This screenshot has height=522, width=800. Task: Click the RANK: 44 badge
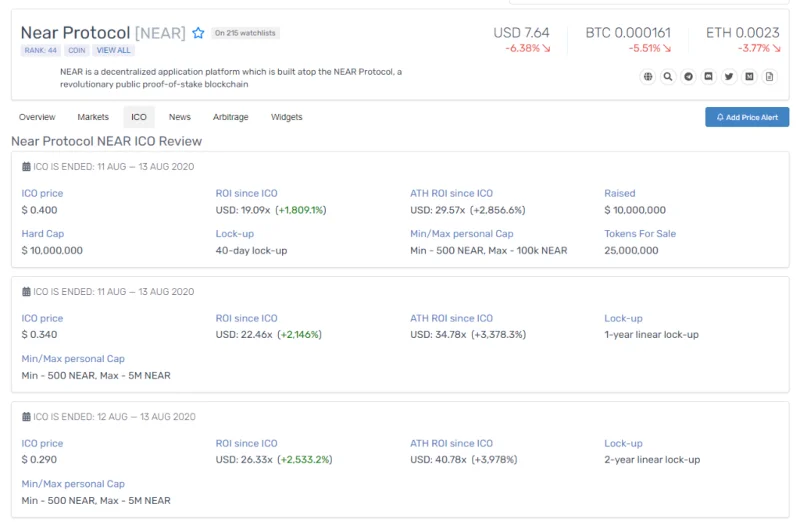click(x=41, y=50)
